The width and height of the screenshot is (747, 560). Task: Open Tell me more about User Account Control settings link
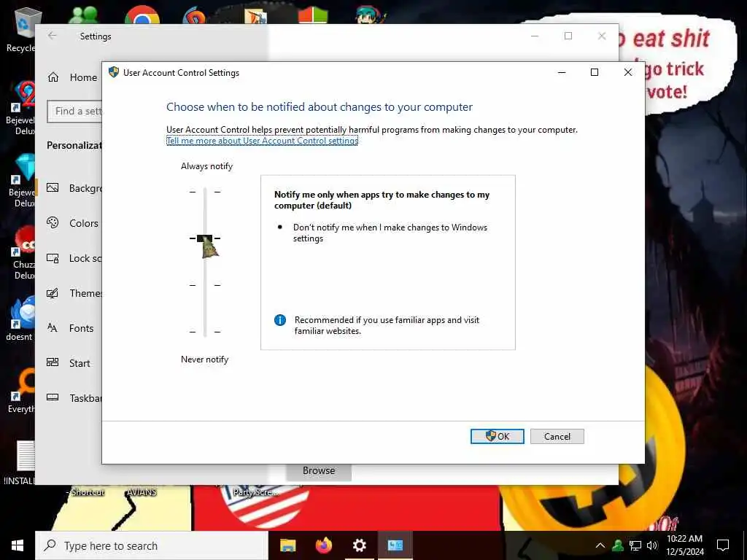pos(262,141)
